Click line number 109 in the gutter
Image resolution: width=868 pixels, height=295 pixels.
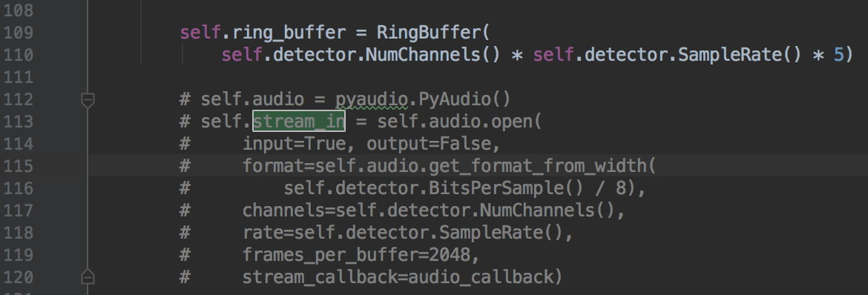tap(19, 33)
